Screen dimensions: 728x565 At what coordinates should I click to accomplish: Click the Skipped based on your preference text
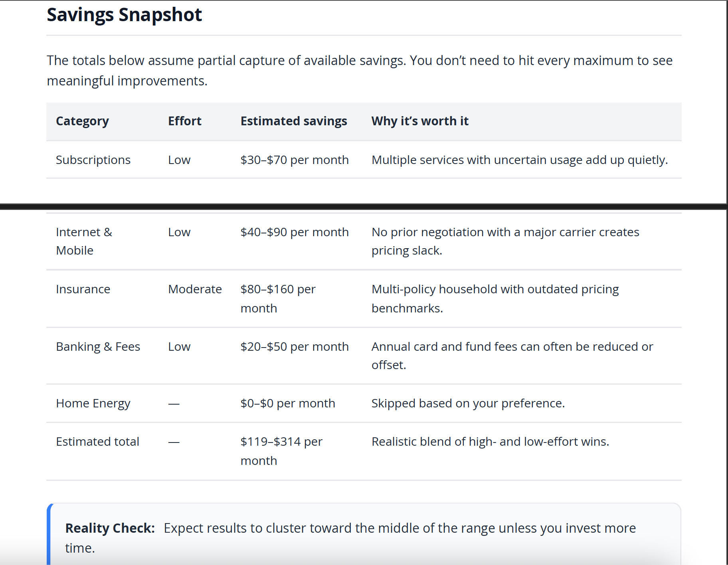coord(468,403)
